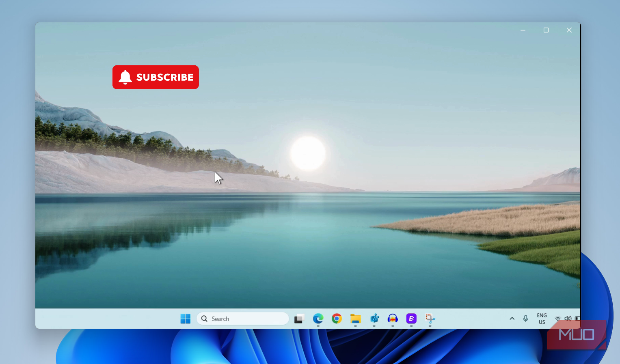The width and height of the screenshot is (620, 364).
Task: Switch input language via ENG US indicator
Action: coord(542,319)
